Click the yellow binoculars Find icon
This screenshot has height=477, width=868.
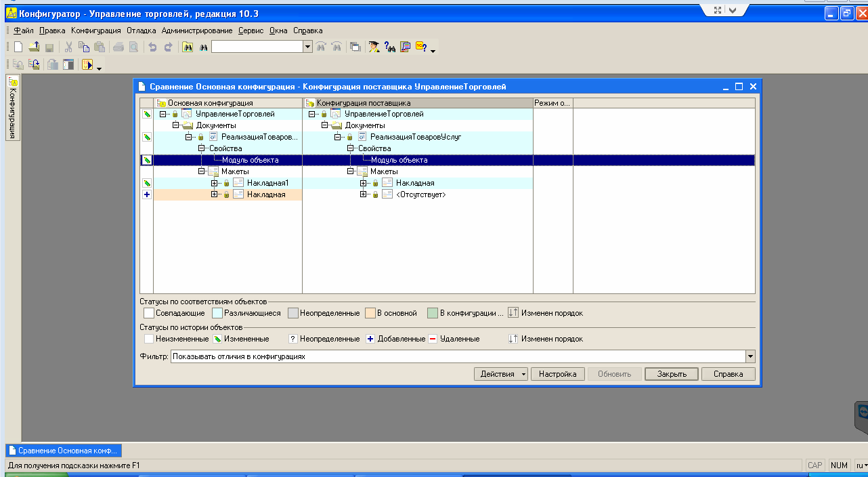tap(188, 47)
